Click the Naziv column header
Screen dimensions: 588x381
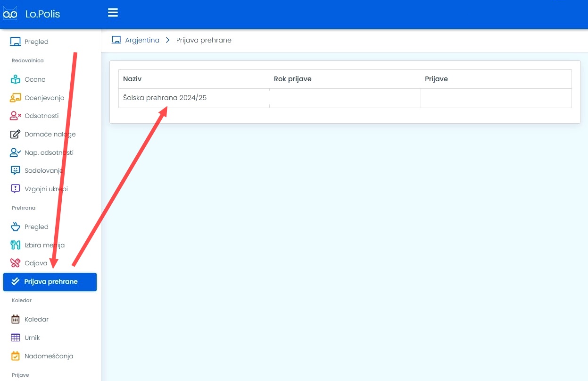[132, 79]
